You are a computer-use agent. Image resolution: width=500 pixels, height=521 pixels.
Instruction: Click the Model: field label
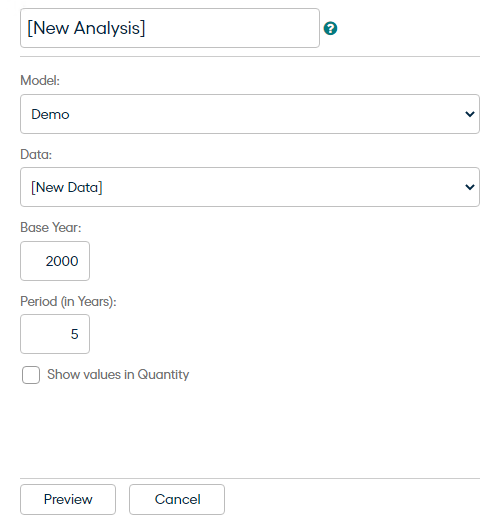point(40,80)
